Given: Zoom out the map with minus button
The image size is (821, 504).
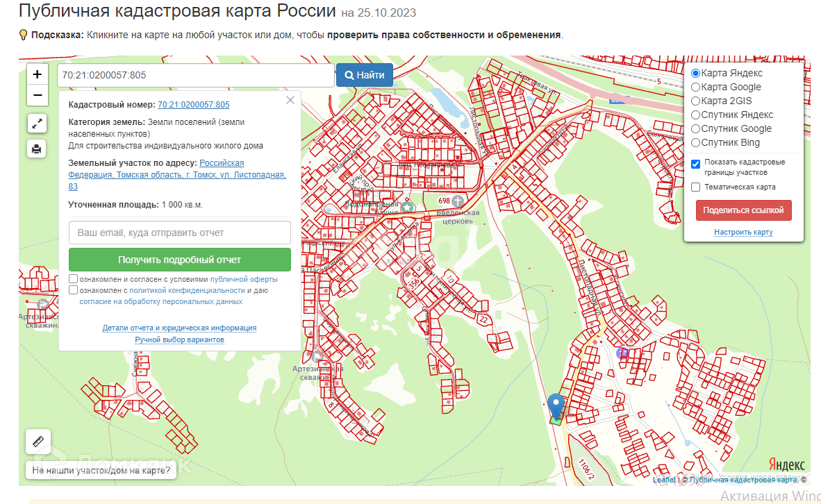Looking at the screenshot, I should pos(38,95).
